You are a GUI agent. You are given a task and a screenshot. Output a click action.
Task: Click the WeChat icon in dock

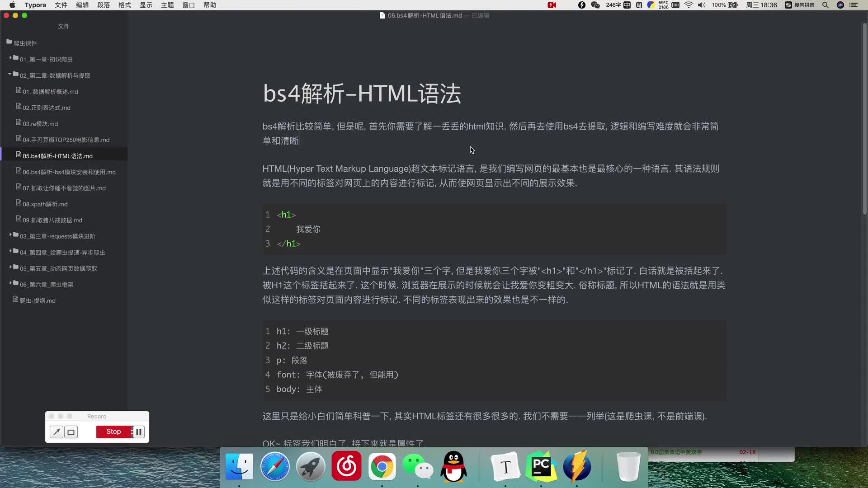pos(418,467)
